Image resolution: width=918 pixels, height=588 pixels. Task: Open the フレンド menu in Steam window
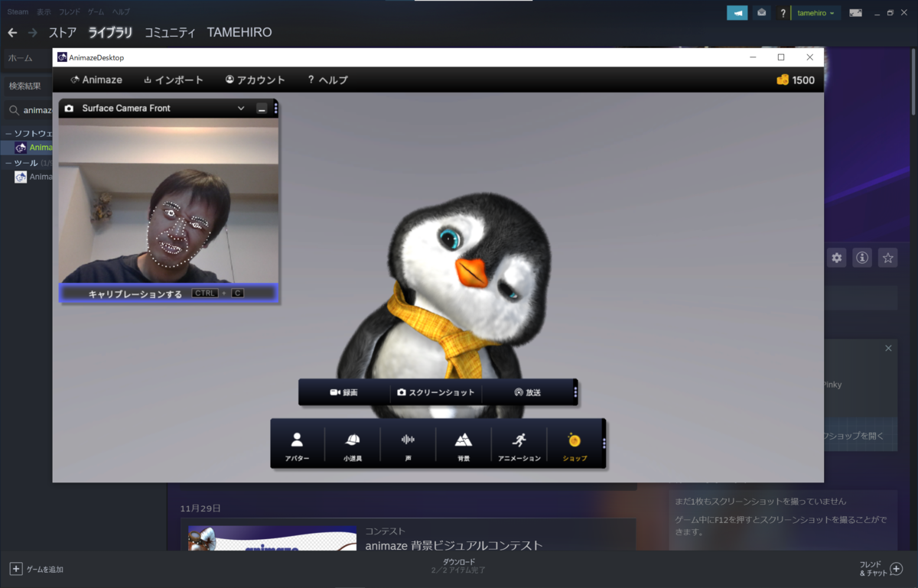tap(69, 12)
